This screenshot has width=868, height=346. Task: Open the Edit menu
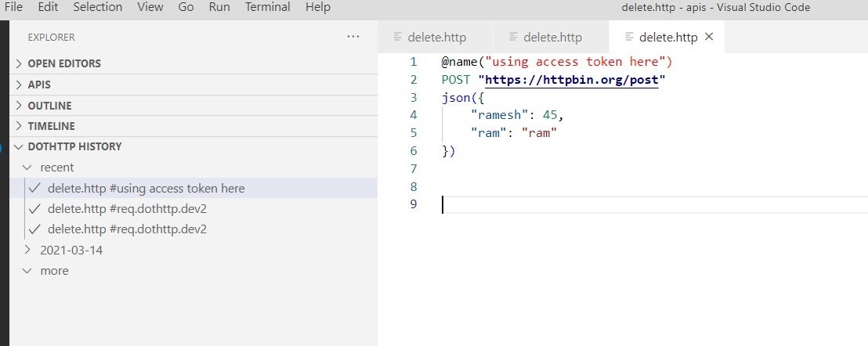(49, 7)
